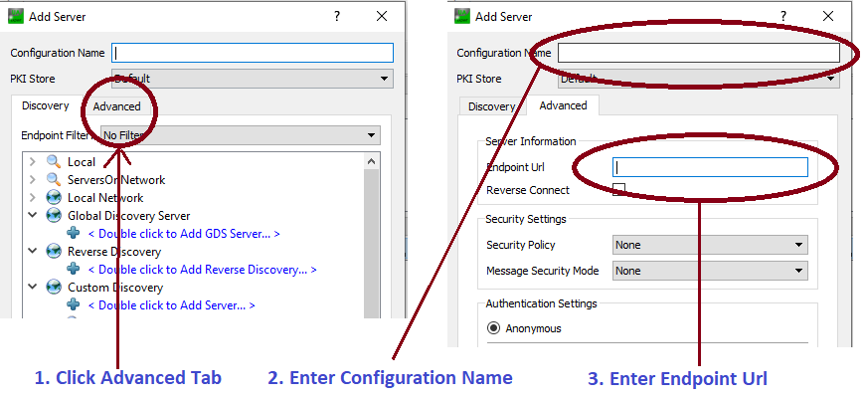Select the ServersOnNetwork tree item label
The width and height of the screenshot is (868, 398).
[116, 180]
